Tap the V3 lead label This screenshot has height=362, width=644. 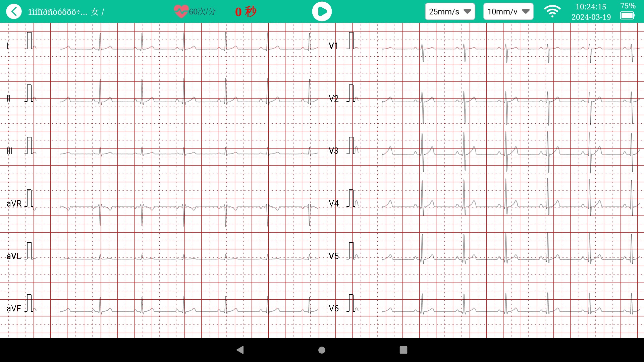333,151
